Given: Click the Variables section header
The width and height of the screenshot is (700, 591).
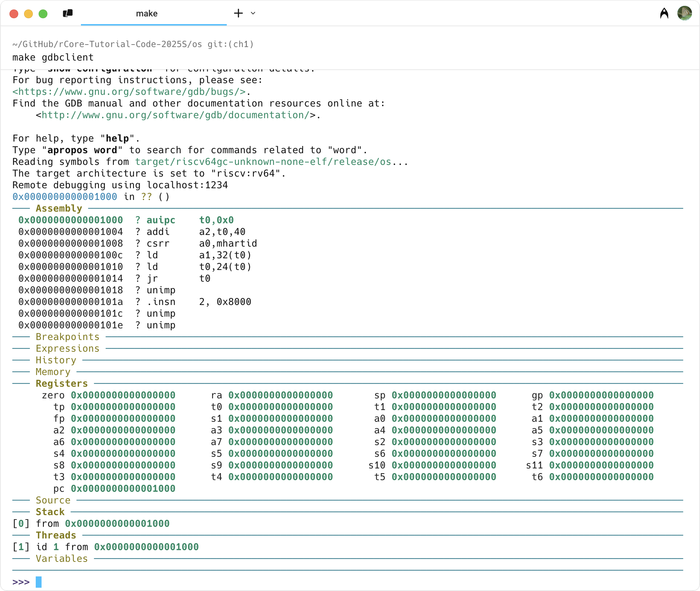Looking at the screenshot, I should tap(62, 559).
